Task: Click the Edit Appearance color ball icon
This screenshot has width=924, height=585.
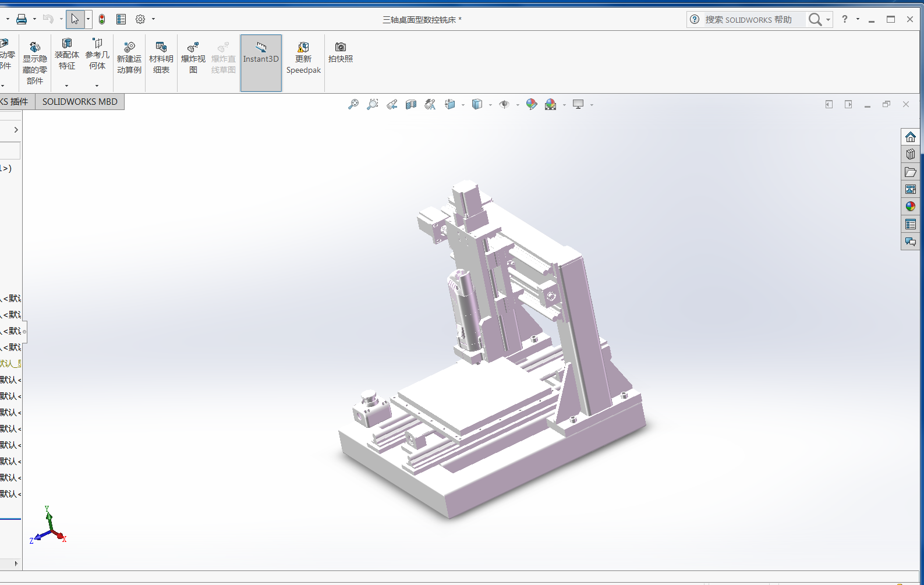Action: tap(531, 105)
